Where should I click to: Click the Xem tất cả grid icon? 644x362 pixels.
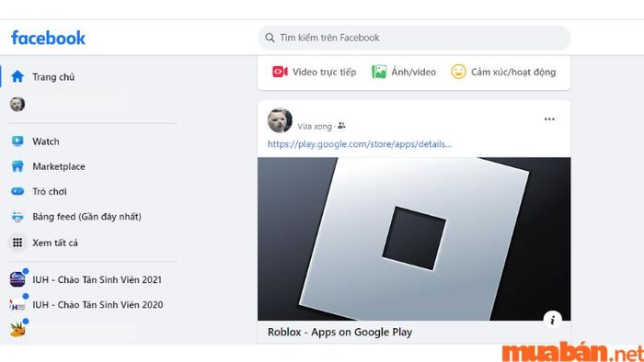coord(17,243)
